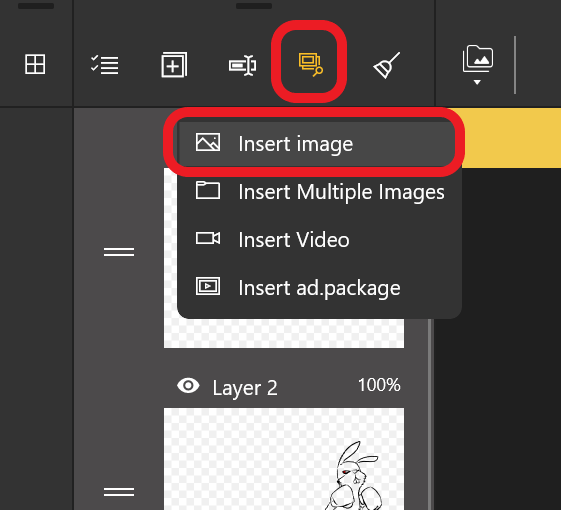Select the Layer 2 rabbit sketch thumbnail
Viewport: 561px width, 510px height.
[284, 459]
